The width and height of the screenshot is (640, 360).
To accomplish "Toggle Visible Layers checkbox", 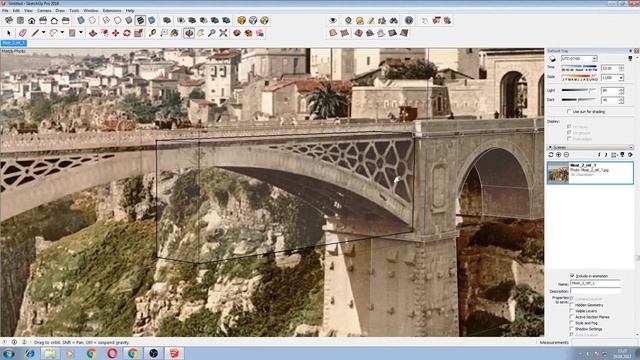I will [x=572, y=311].
